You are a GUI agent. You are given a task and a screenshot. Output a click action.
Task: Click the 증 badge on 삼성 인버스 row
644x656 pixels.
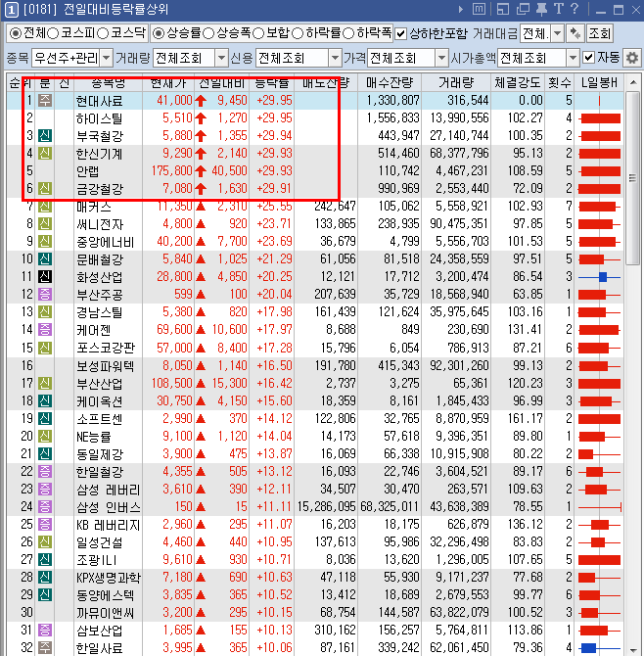(45, 506)
